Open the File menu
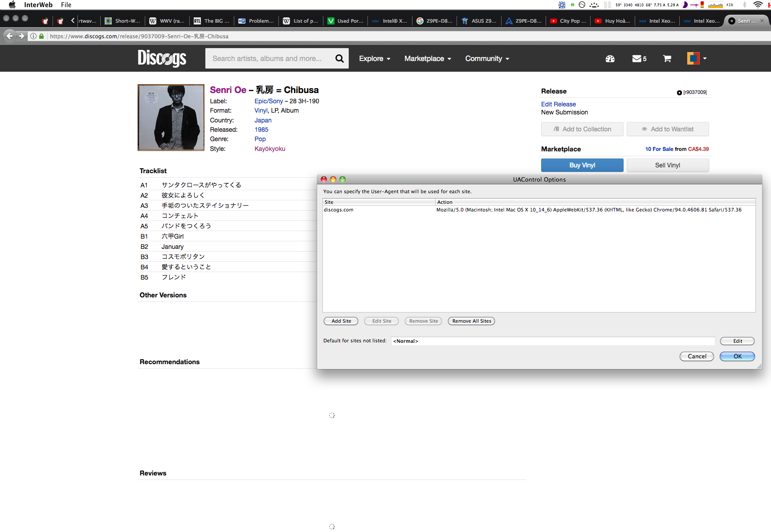771x532 pixels. (x=66, y=5)
